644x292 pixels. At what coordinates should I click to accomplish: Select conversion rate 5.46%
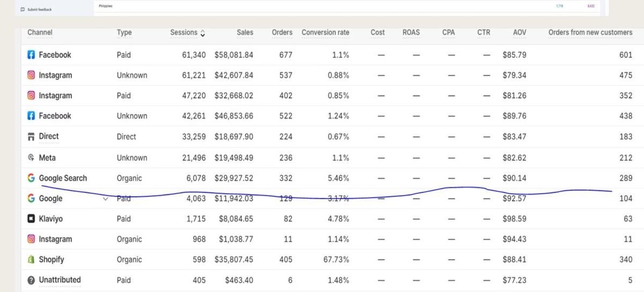[x=338, y=178]
